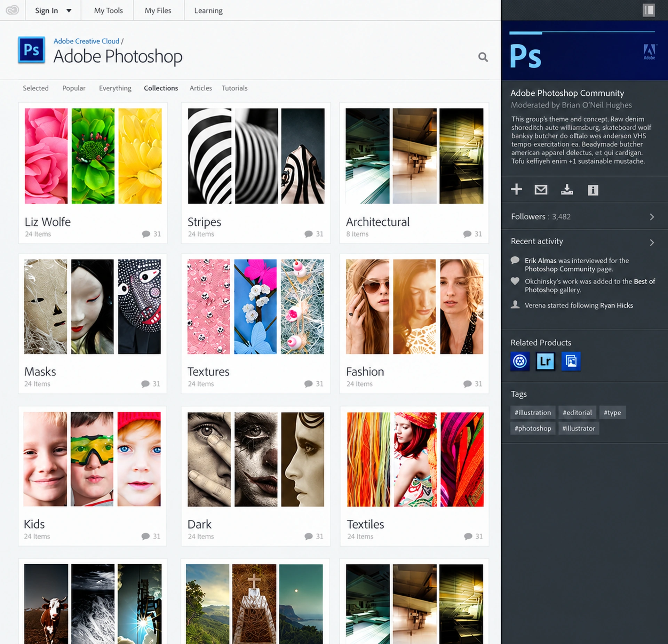Image resolution: width=668 pixels, height=644 pixels.
Task: Click the #illustrator tag
Action: pos(579,428)
